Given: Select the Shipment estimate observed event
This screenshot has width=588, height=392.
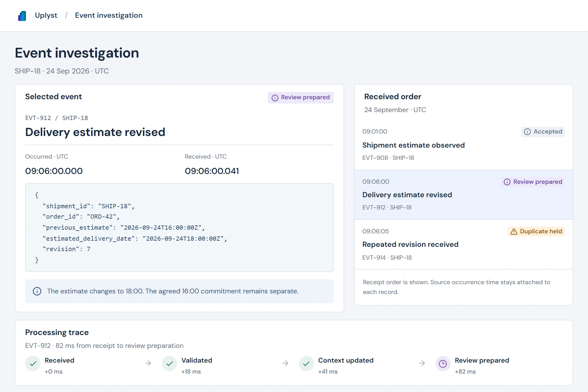Looking at the screenshot, I should pyautogui.click(x=463, y=145).
